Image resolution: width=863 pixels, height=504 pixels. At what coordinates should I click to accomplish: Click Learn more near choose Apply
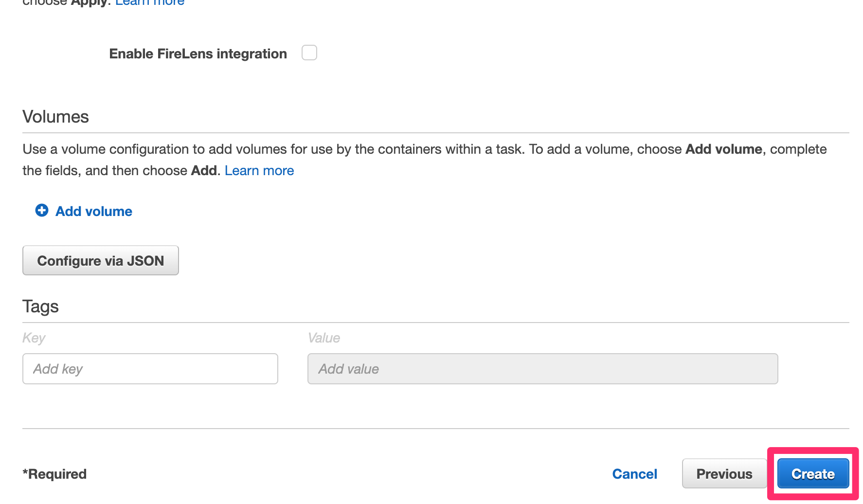coord(149,3)
